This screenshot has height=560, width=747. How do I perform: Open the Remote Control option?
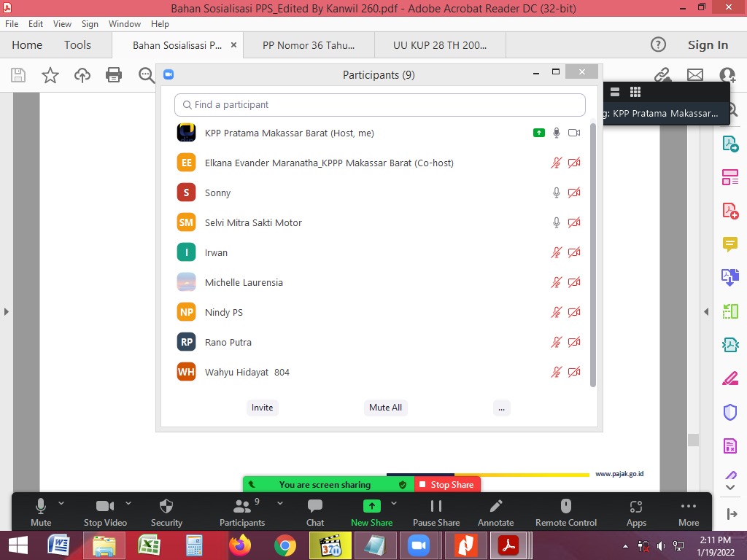click(565, 507)
